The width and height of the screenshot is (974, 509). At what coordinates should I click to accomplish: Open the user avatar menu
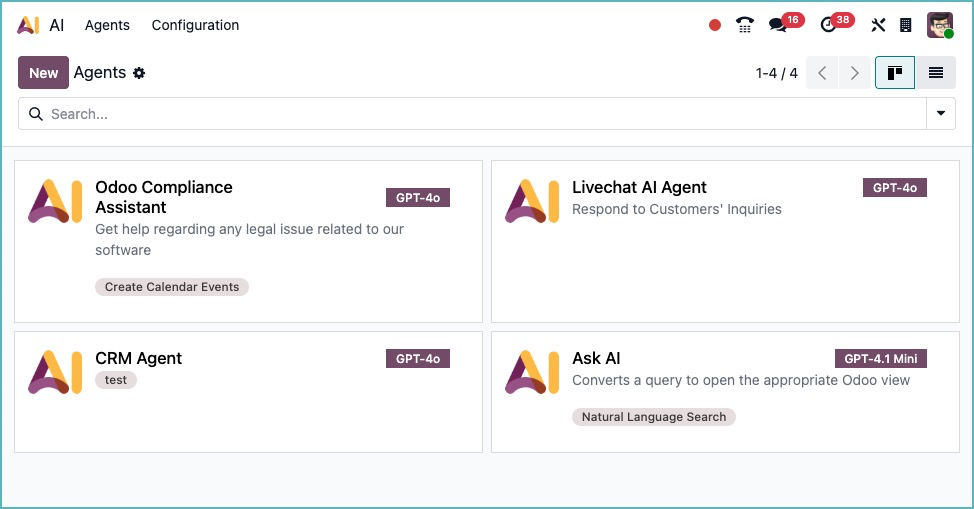(x=939, y=25)
